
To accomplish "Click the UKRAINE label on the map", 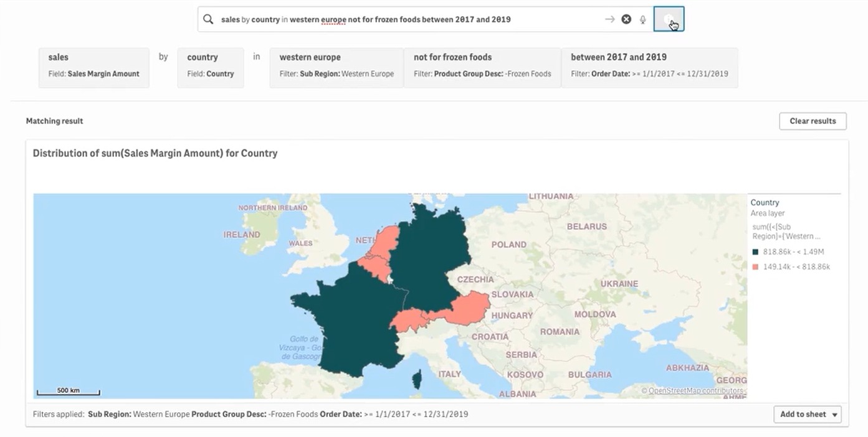I will [x=619, y=284].
